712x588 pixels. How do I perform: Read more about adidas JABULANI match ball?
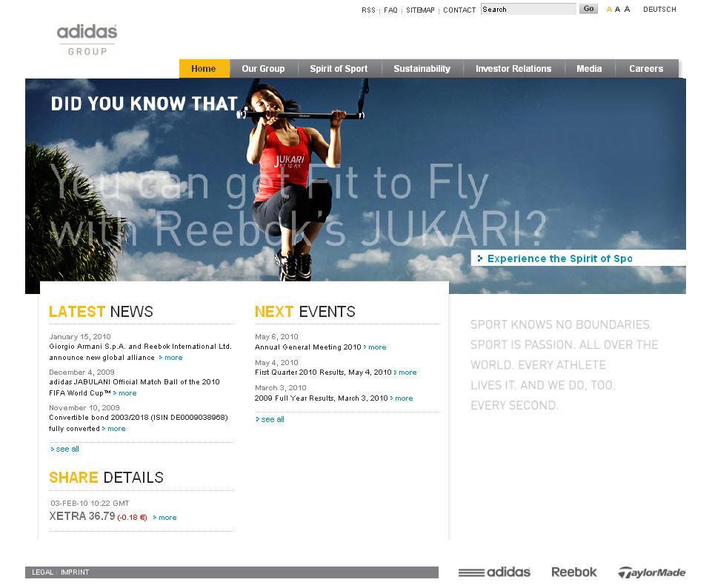125,393
